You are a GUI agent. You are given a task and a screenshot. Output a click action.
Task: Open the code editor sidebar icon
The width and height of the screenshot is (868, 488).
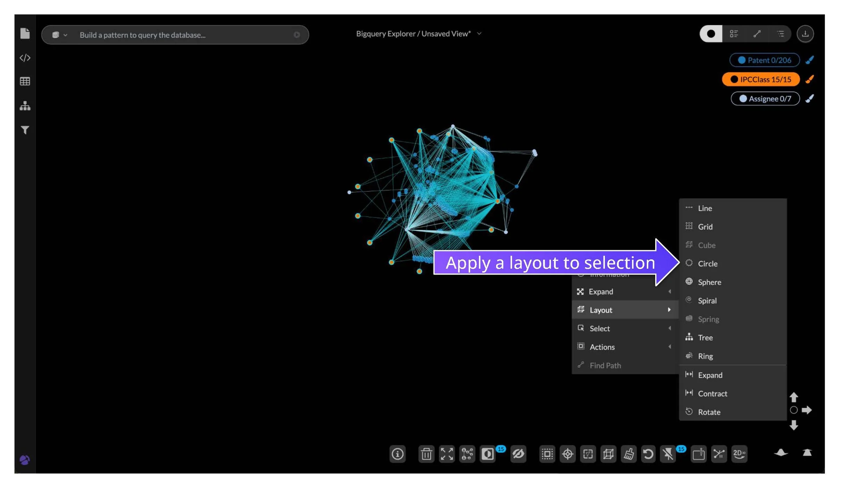[25, 58]
